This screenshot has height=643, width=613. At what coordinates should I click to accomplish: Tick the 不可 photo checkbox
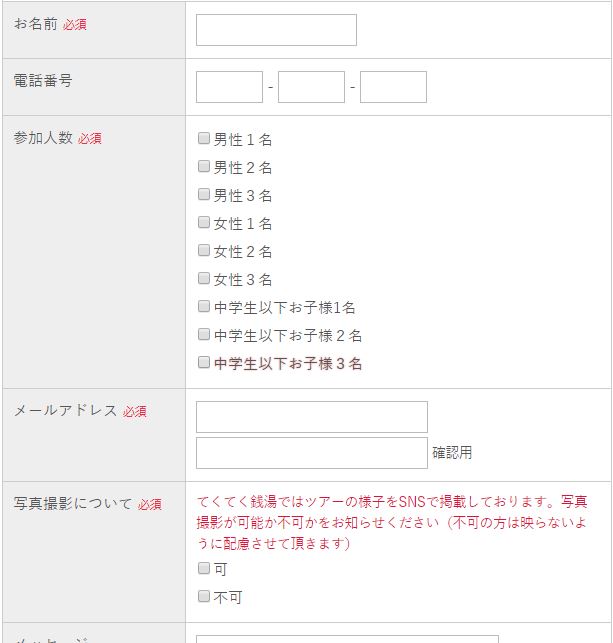204,597
